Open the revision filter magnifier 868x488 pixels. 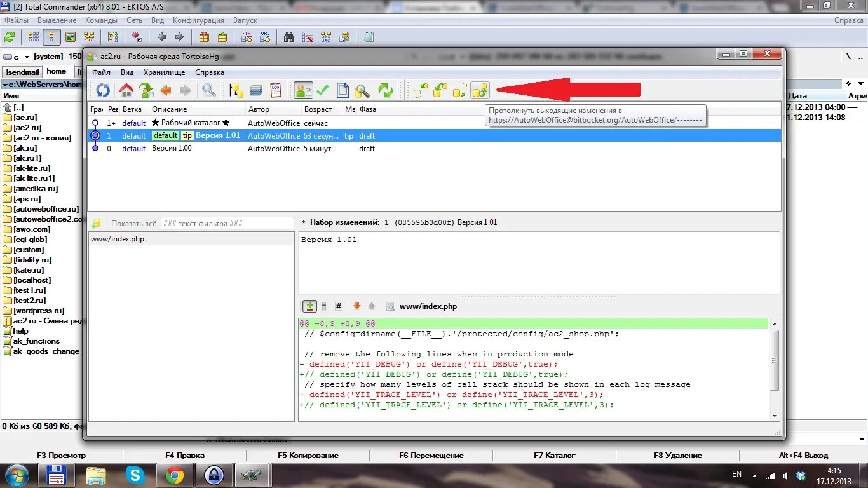209,90
